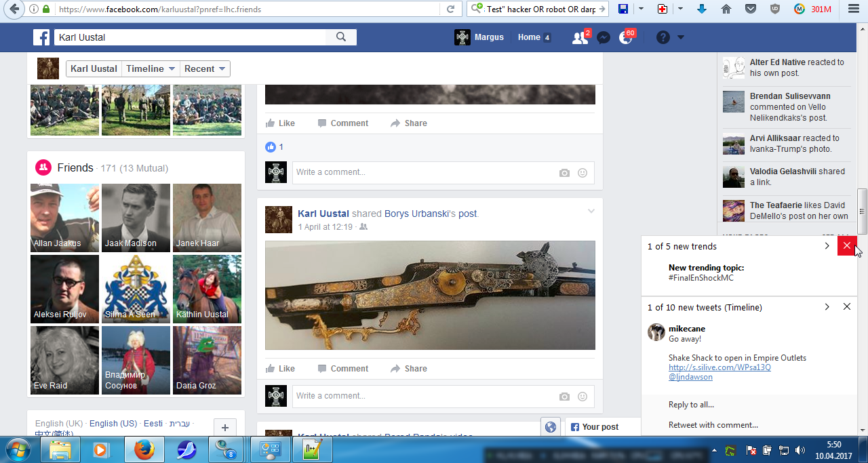Share the gun photo post
Image resolution: width=868 pixels, height=463 pixels.
point(409,369)
